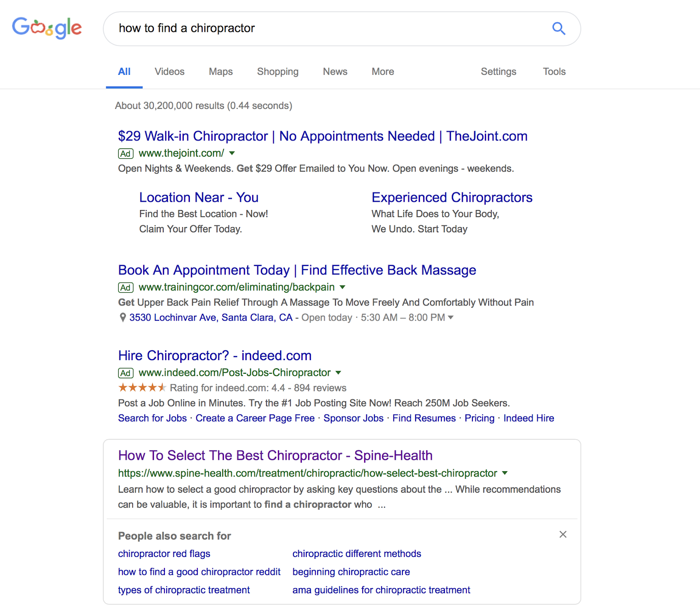Click the Open today hours text
The image size is (700, 613).
pos(373,318)
